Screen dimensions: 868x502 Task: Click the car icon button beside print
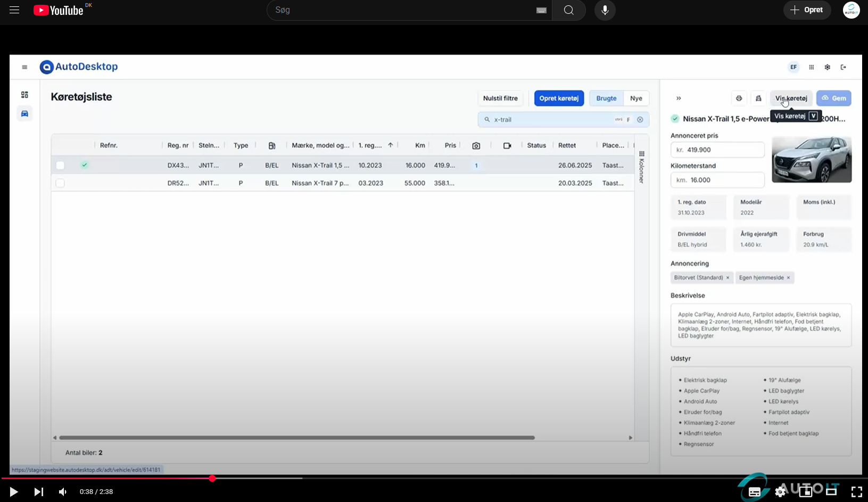[x=758, y=98]
